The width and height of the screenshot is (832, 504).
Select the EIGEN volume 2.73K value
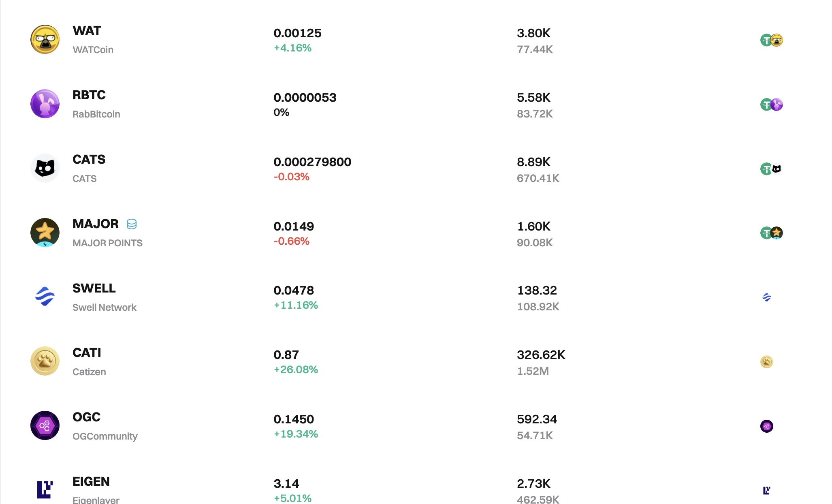click(x=533, y=483)
